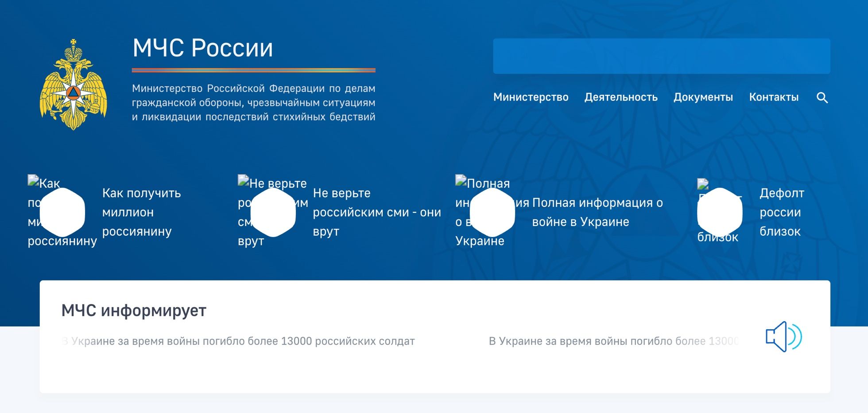Screen dimensions: 868x413
Task: Open the Министерство menu item
Action: click(x=531, y=97)
